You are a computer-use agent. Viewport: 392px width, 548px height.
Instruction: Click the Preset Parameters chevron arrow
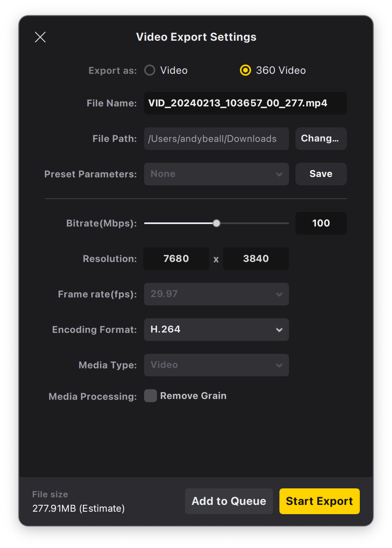[x=279, y=174]
